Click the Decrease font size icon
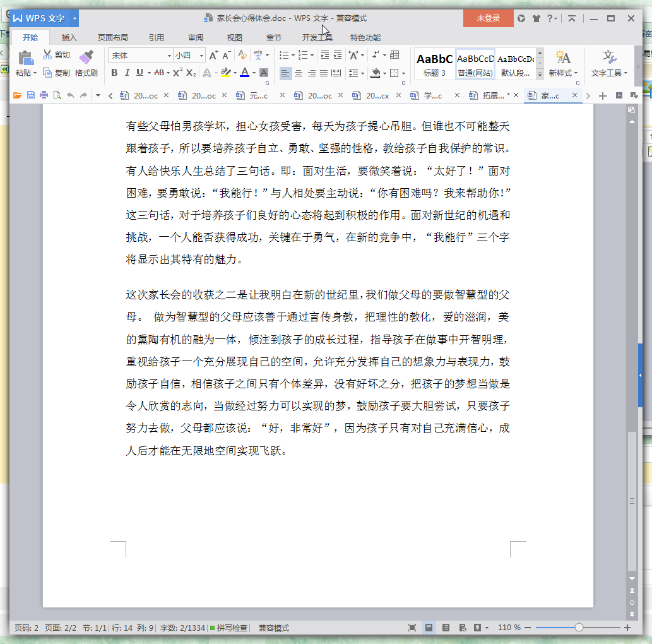652x644 pixels. tap(226, 56)
